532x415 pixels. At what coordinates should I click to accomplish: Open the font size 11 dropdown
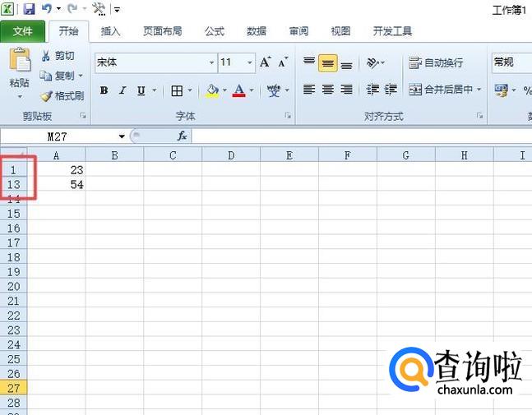tap(250, 62)
